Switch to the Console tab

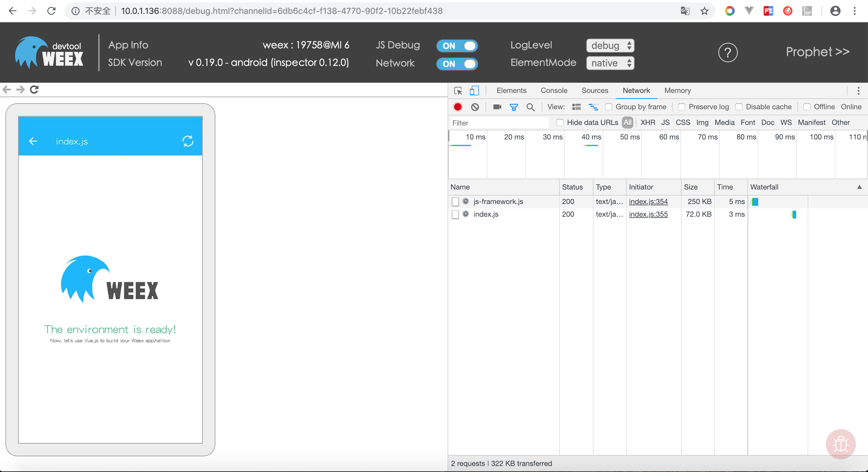click(x=554, y=90)
